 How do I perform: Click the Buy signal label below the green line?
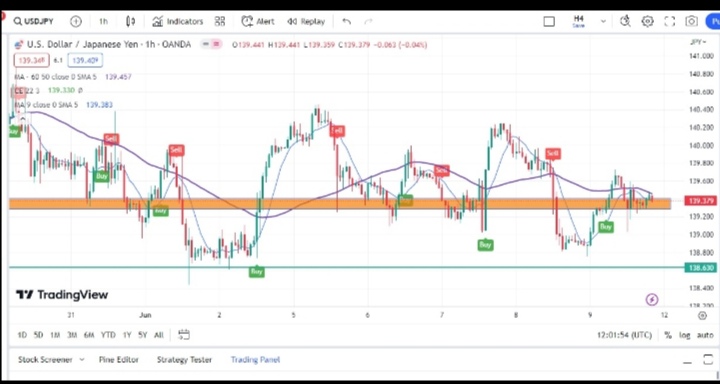pos(257,272)
